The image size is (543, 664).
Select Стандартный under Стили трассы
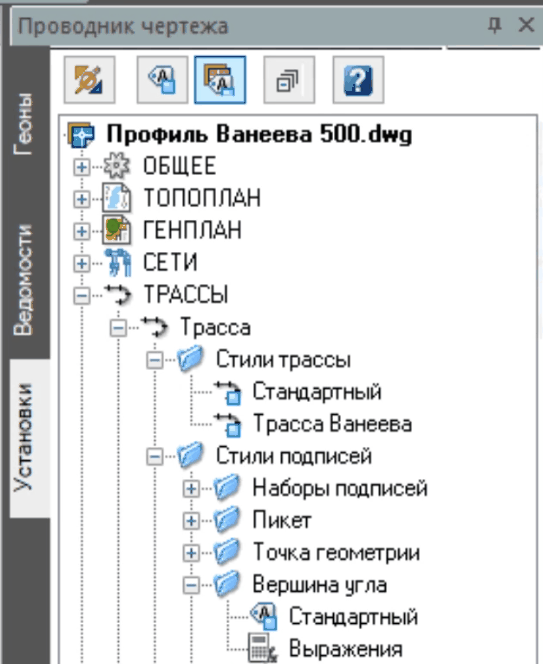coord(317,391)
